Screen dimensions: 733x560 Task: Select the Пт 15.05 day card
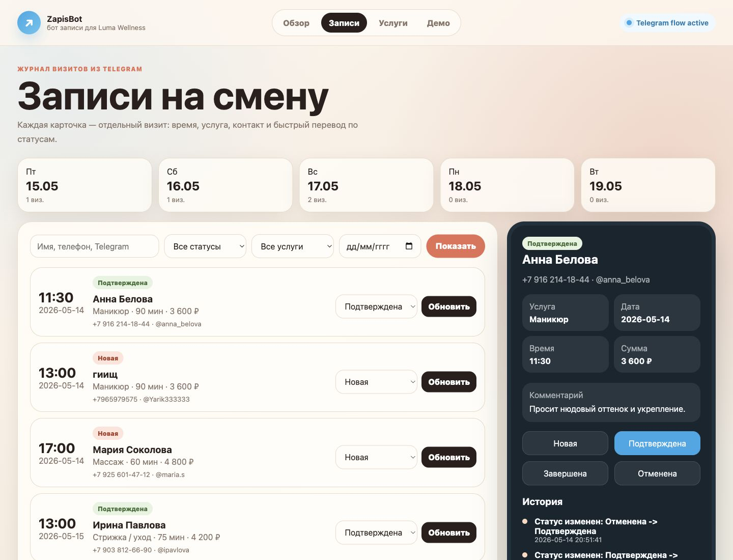coord(84,185)
